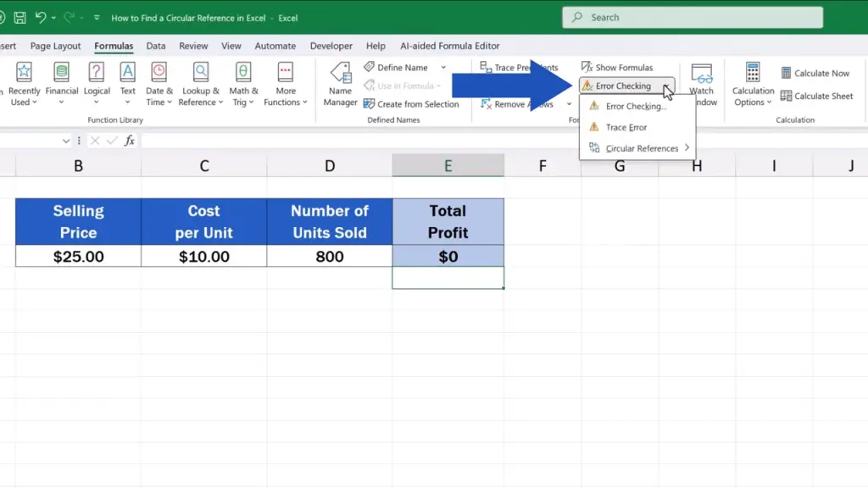Click the Calculate Now button

[815, 74]
